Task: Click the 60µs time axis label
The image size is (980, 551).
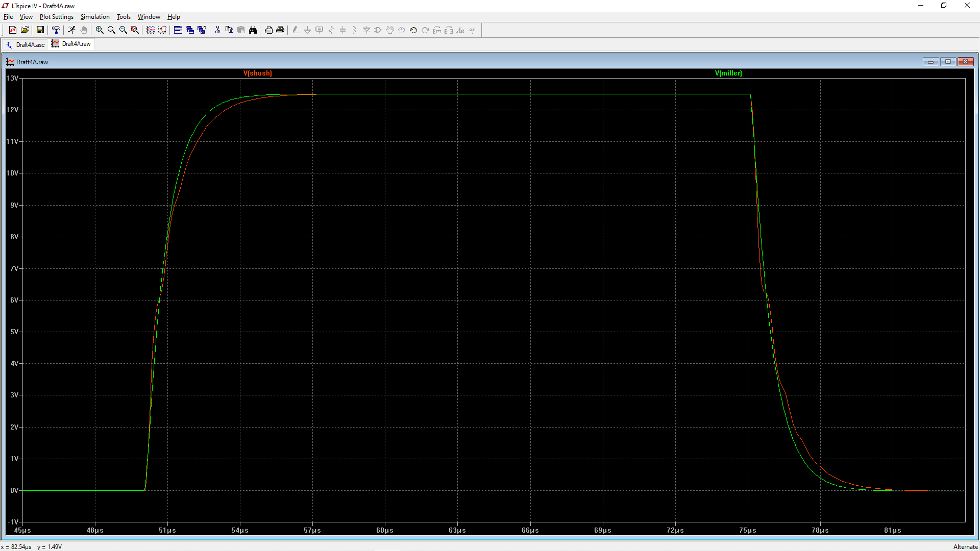Action: pyautogui.click(x=384, y=531)
